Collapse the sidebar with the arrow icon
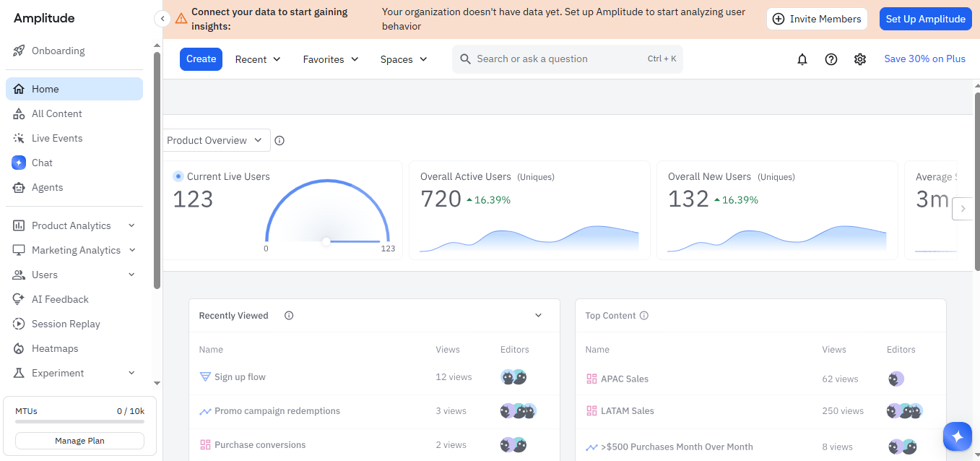The width and height of the screenshot is (980, 461). click(x=162, y=19)
